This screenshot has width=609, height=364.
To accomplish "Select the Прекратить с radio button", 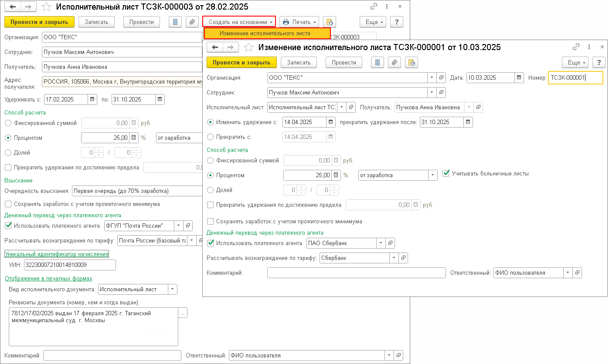I will tap(211, 137).
